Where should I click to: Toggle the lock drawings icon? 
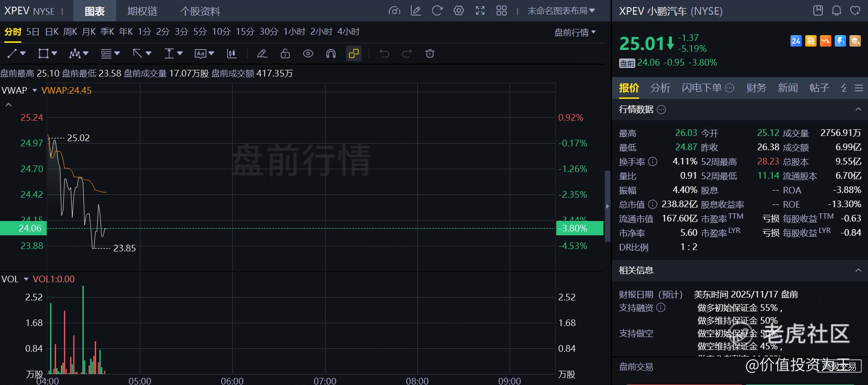coord(285,54)
